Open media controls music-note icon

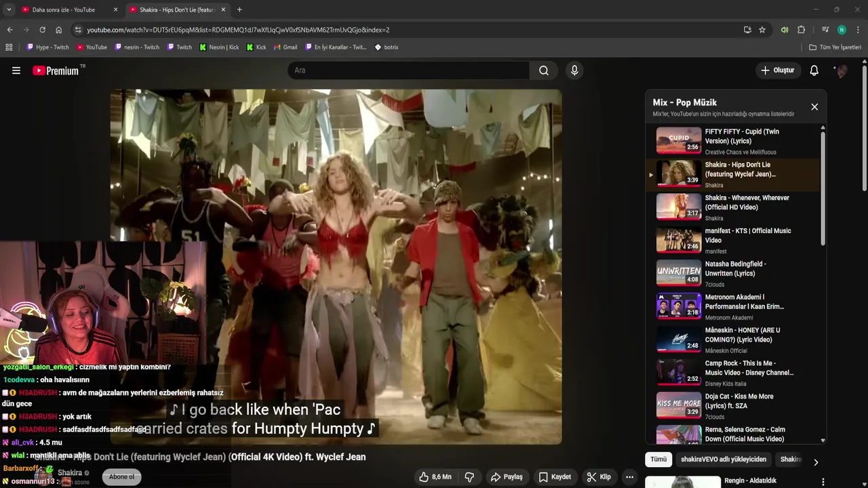click(825, 30)
